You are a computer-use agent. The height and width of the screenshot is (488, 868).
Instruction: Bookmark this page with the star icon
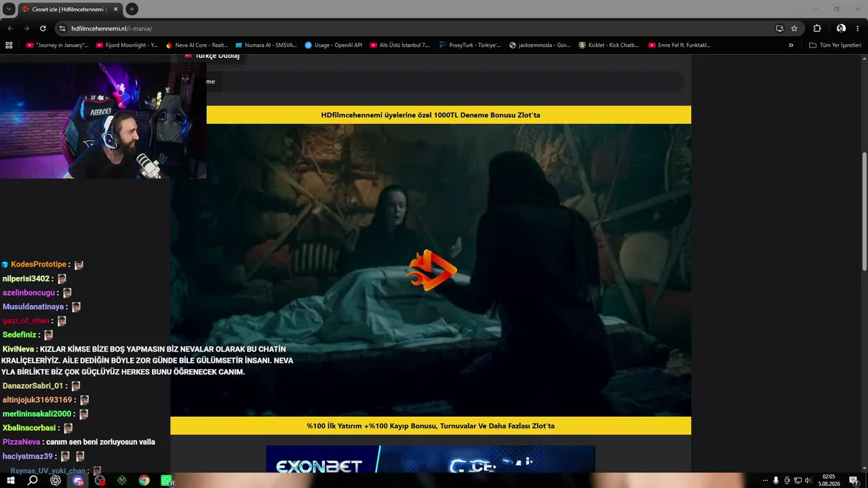tap(794, 28)
